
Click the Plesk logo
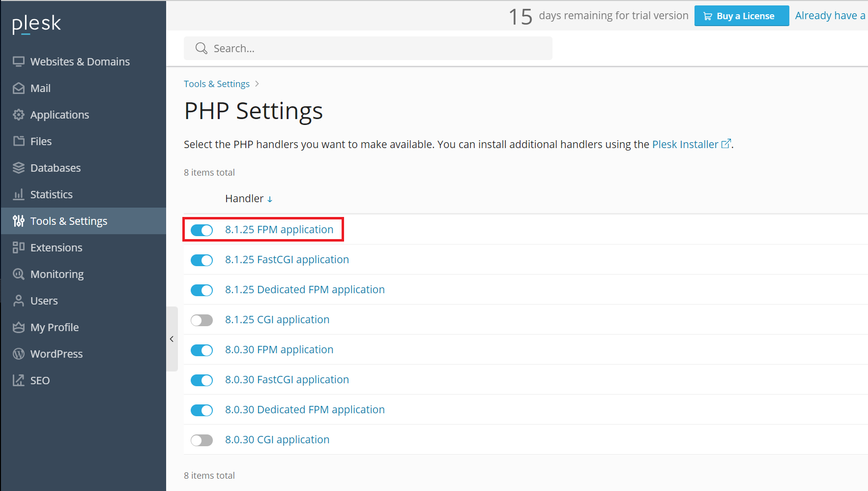pyautogui.click(x=36, y=24)
